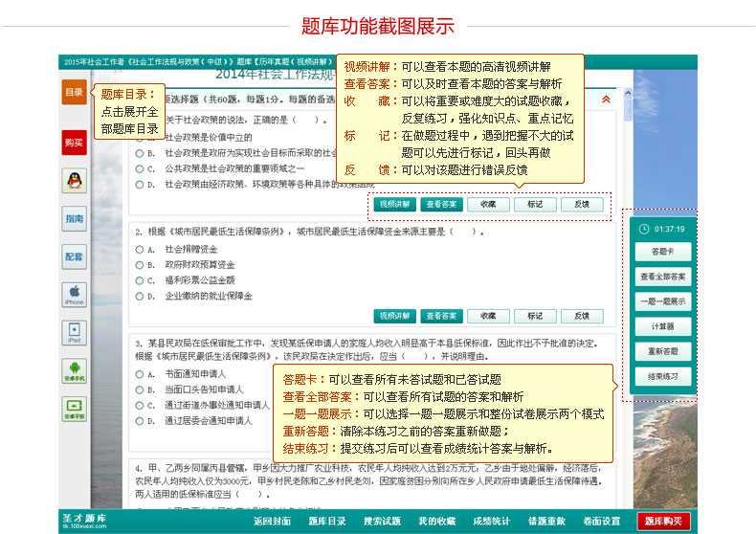
Task: Click 查看全部答案 in right panel
Action: click(x=662, y=277)
